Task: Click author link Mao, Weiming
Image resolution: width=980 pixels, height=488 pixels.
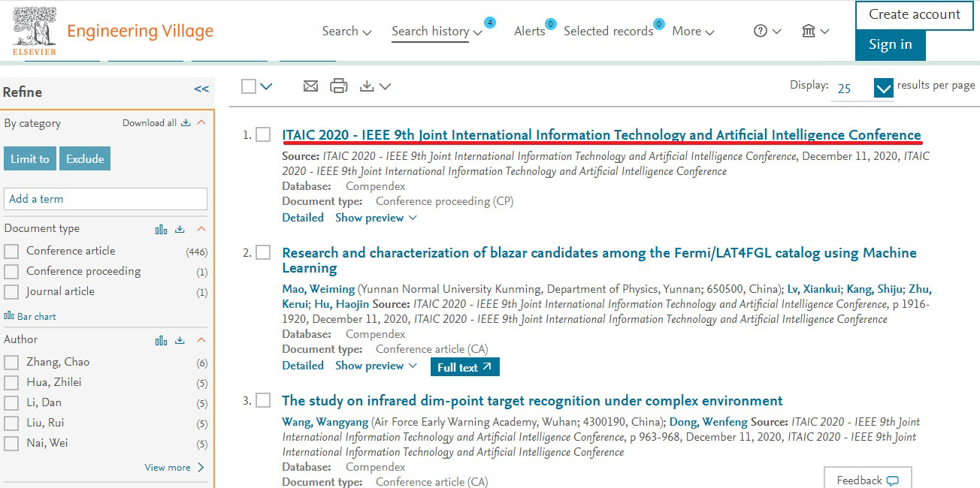Action: point(319,289)
